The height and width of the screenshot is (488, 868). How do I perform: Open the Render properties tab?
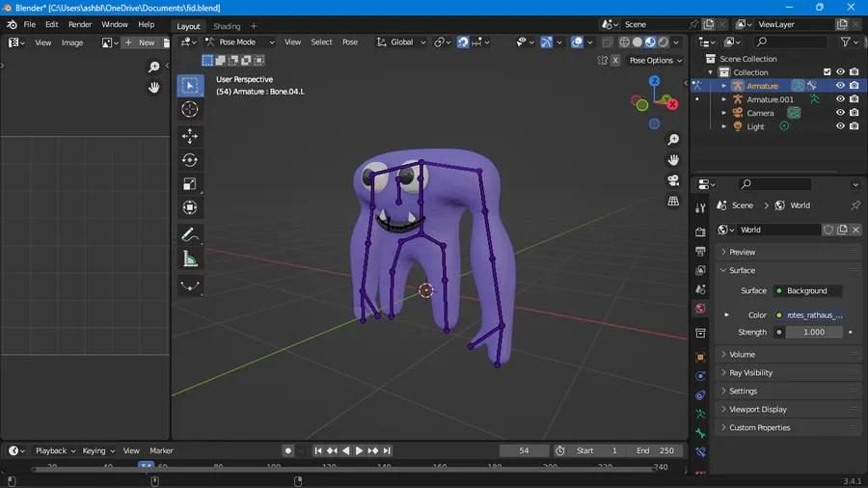700,232
